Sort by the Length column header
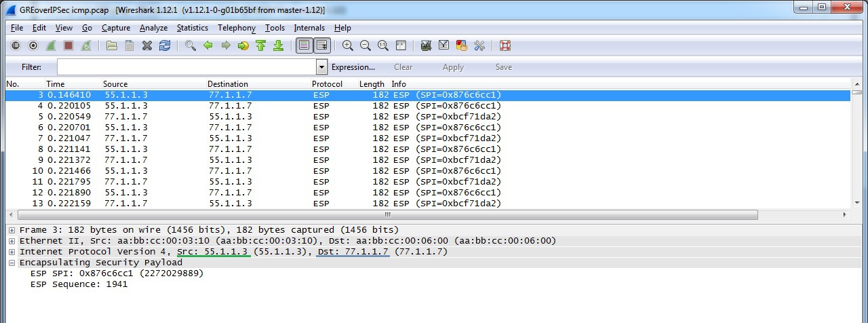 (372, 84)
